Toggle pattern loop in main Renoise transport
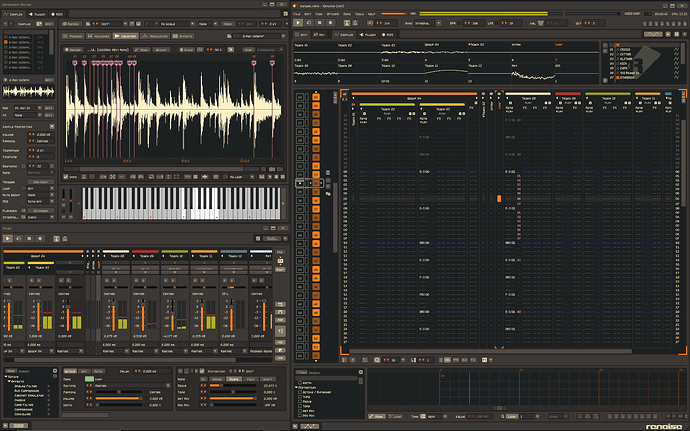This screenshot has width=690, height=431. [x=309, y=23]
